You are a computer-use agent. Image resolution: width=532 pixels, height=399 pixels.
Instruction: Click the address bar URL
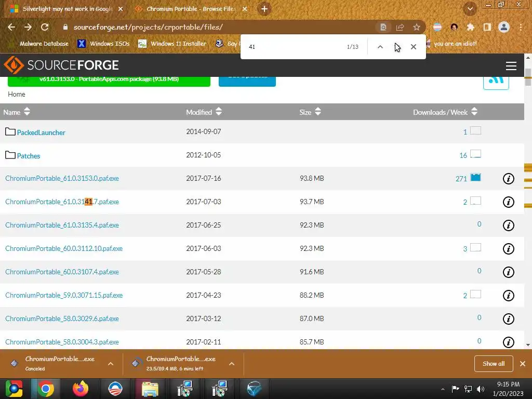tap(148, 27)
